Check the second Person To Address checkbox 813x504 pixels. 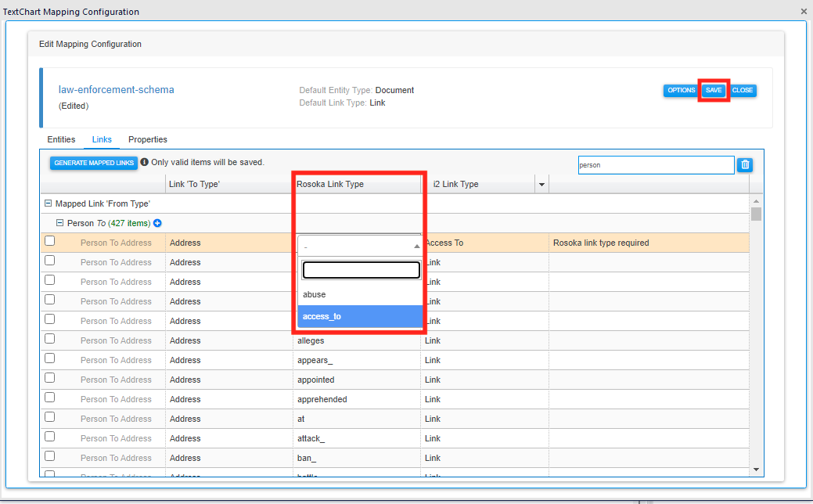50,261
